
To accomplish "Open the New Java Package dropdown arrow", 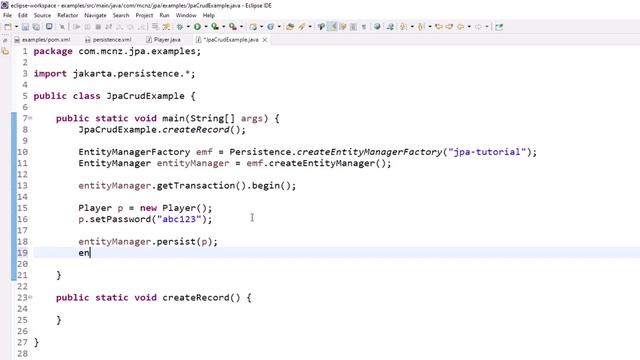I will tap(262, 27).
